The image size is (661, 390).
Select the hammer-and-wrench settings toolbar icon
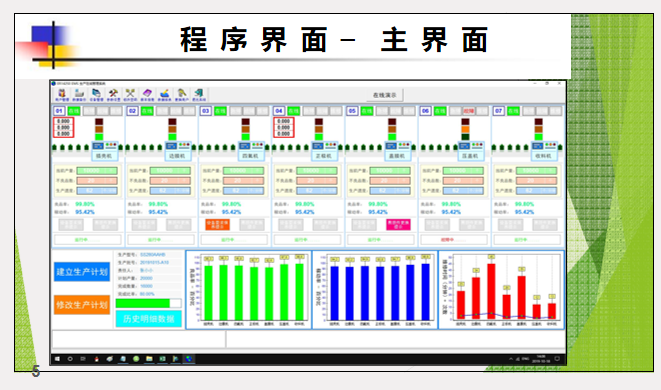[x=113, y=94]
